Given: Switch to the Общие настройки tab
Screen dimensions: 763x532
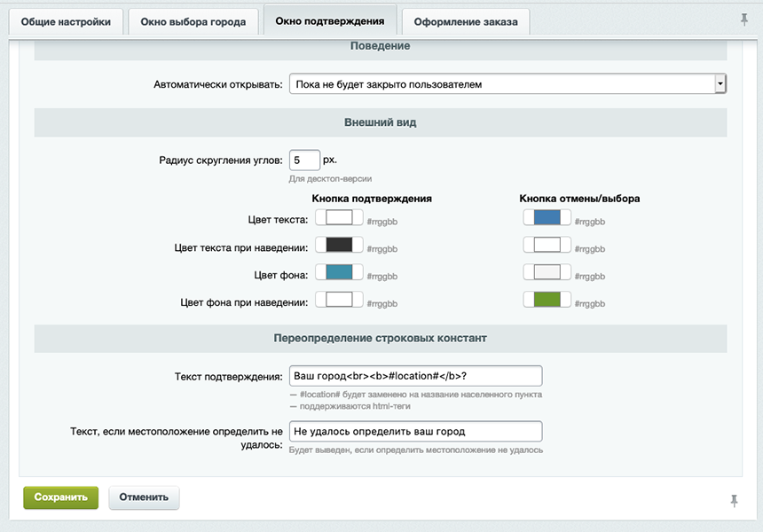Looking at the screenshot, I should click(x=65, y=20).
